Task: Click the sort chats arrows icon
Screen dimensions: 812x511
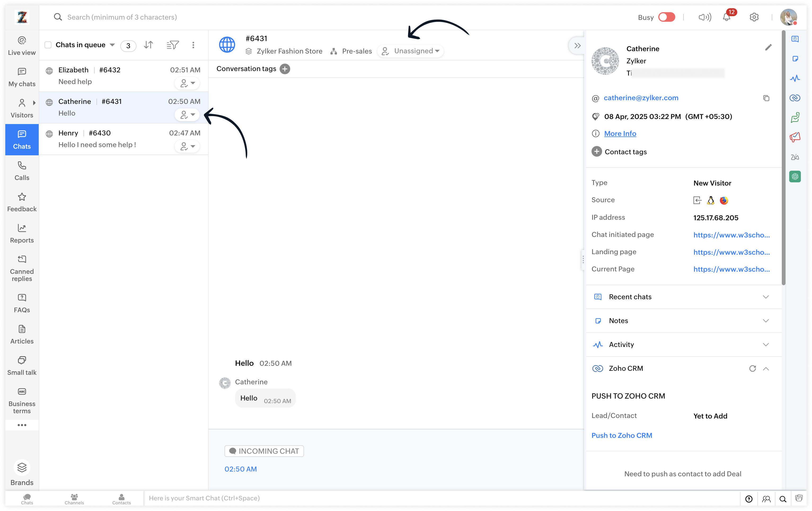Action: click(x=148, y=45)
